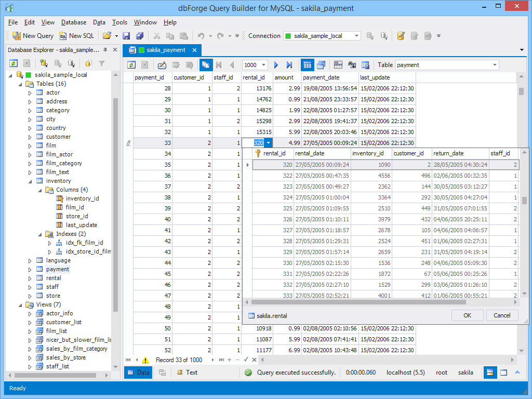The width and height of the screenshot is (532, 399).
Task: Open the Database menu
Action: [73, 22]
